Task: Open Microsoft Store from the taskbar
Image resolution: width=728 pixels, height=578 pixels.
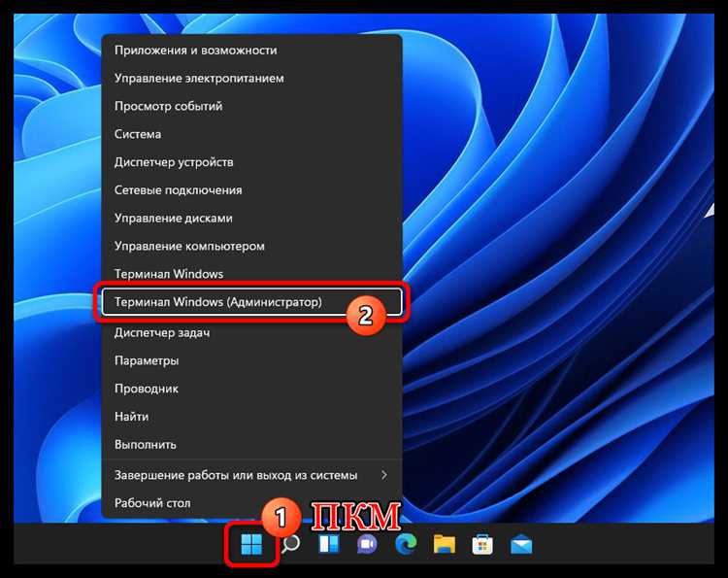Action: point(482,545)
